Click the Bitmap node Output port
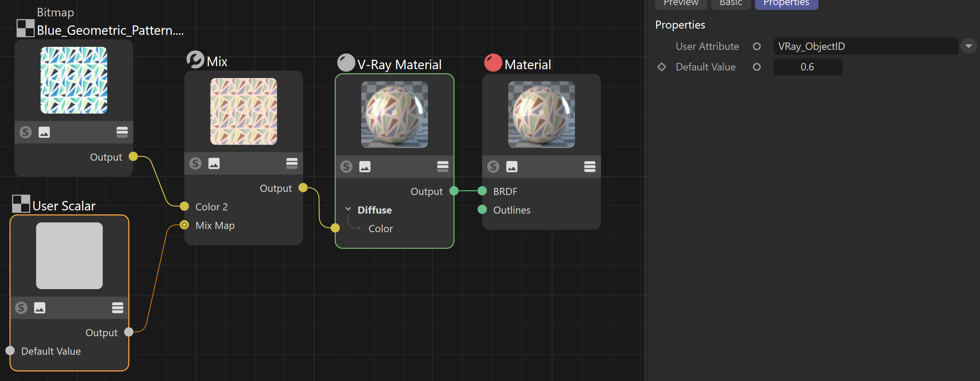The width and height of the screenshot is (980, 381). [133, 157]
